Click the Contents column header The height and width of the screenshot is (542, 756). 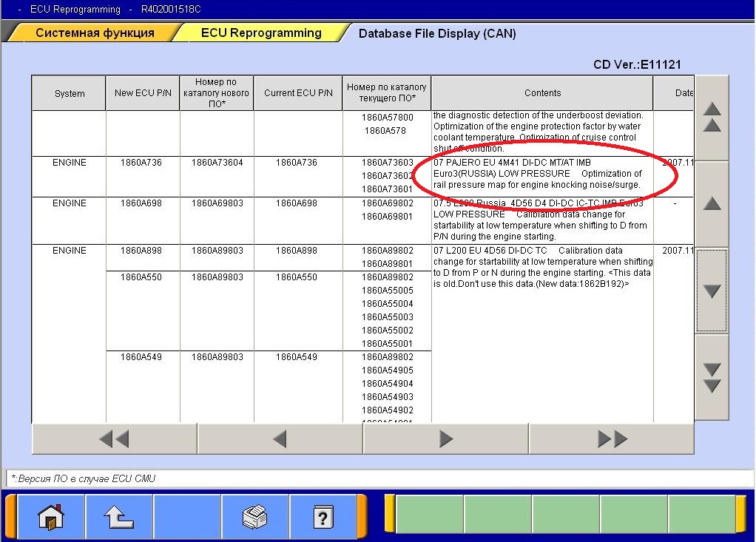(542, 93)
